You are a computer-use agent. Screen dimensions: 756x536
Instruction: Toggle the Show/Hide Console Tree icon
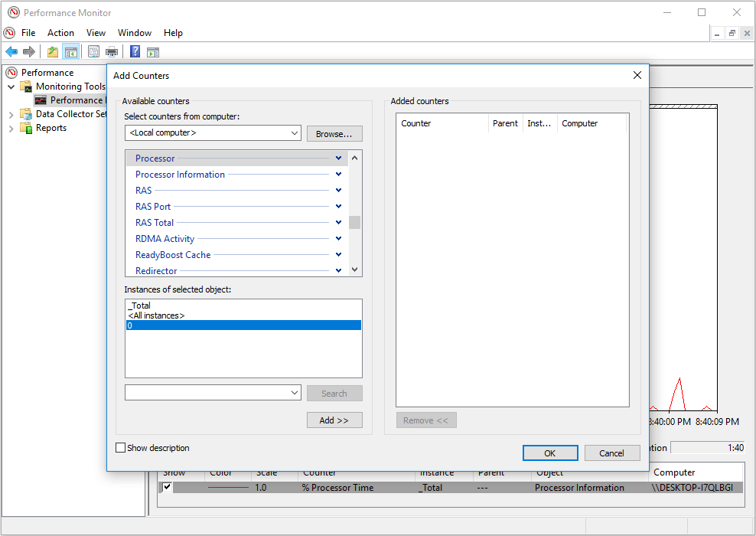71,51
